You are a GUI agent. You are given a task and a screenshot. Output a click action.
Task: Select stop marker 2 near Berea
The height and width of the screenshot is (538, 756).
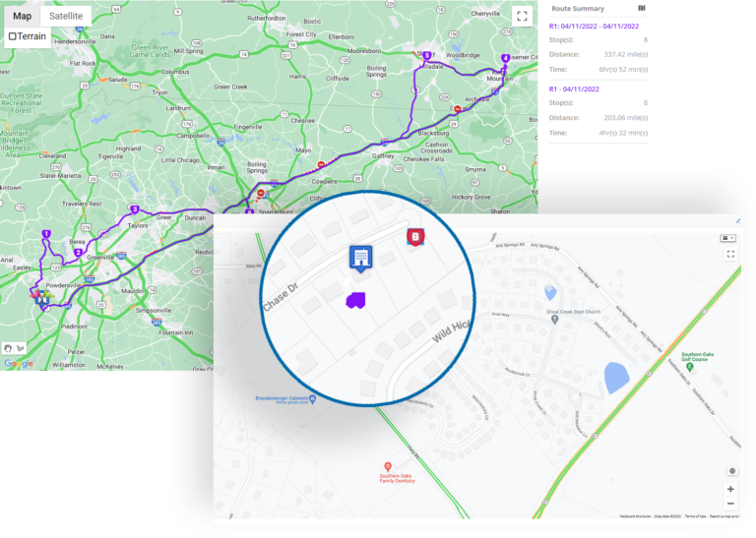(x=78, y=253)
